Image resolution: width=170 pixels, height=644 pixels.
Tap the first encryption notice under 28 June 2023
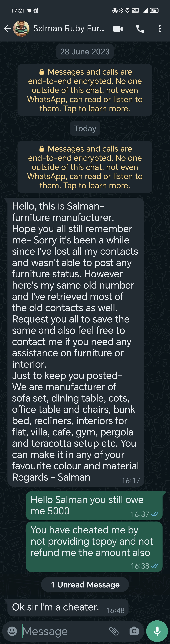click(85, 90)
